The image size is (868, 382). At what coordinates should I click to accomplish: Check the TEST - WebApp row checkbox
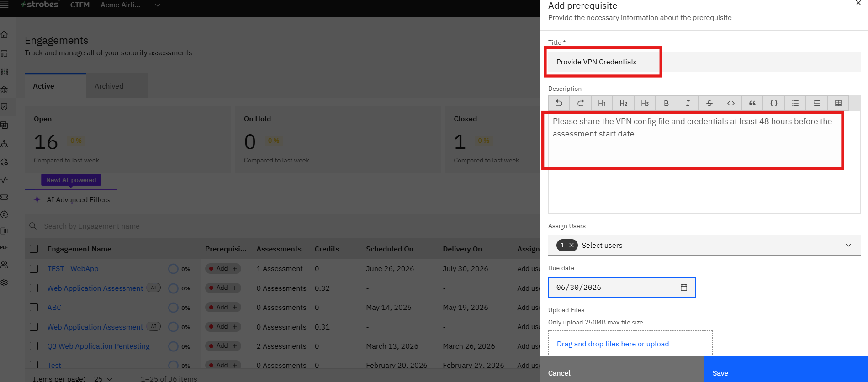pyautogui.click(x=34, y=269)
